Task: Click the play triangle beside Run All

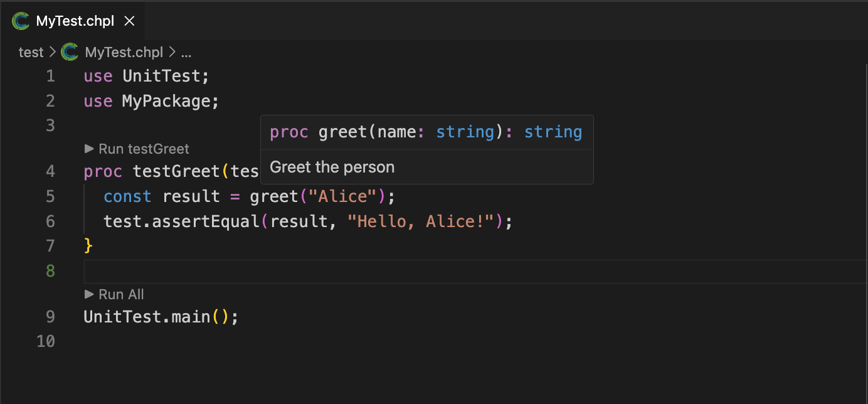Action: click(x=89, y=294)
